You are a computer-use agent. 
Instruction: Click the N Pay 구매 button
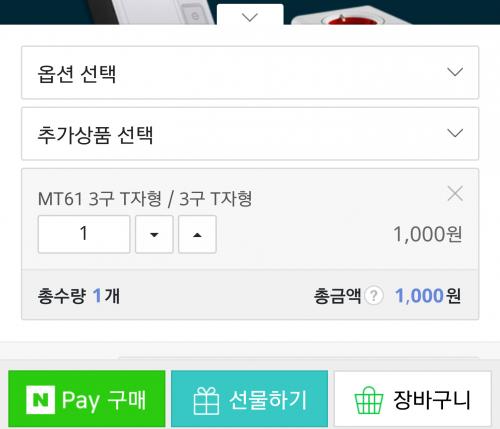click(x=87, y=399)
